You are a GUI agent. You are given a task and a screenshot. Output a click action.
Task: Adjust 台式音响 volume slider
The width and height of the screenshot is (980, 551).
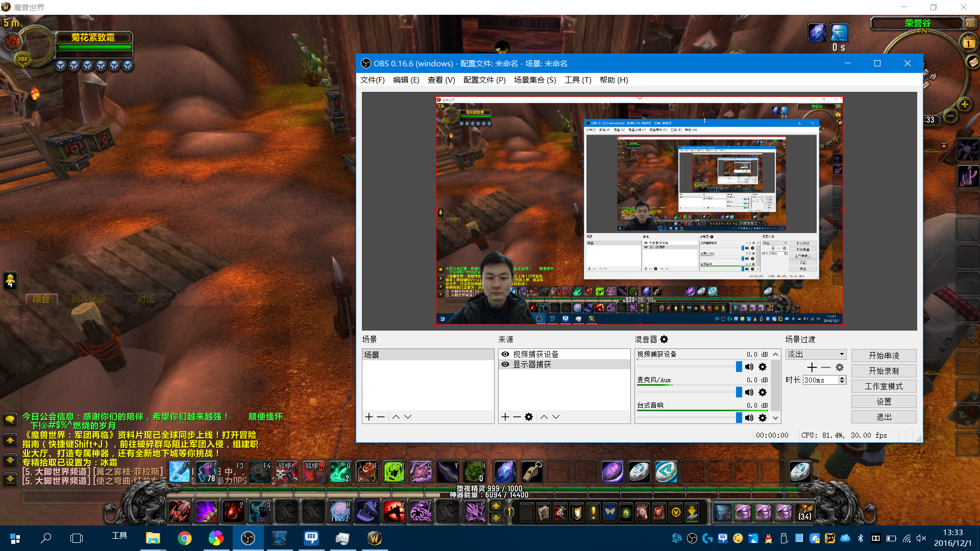point(689,417)
